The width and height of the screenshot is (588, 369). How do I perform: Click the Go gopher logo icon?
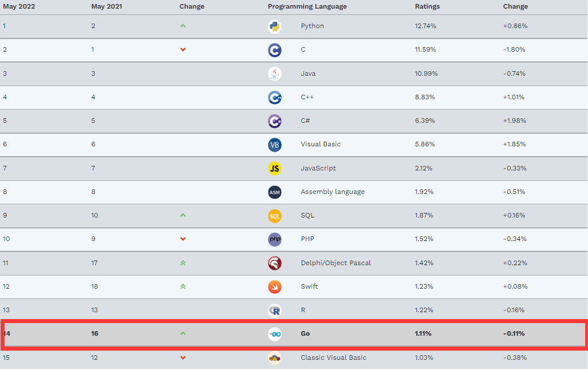(x=274, y=334)
